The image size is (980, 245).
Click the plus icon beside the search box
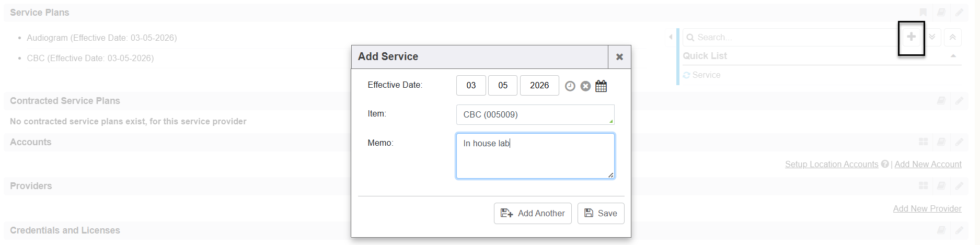(911, 37)
